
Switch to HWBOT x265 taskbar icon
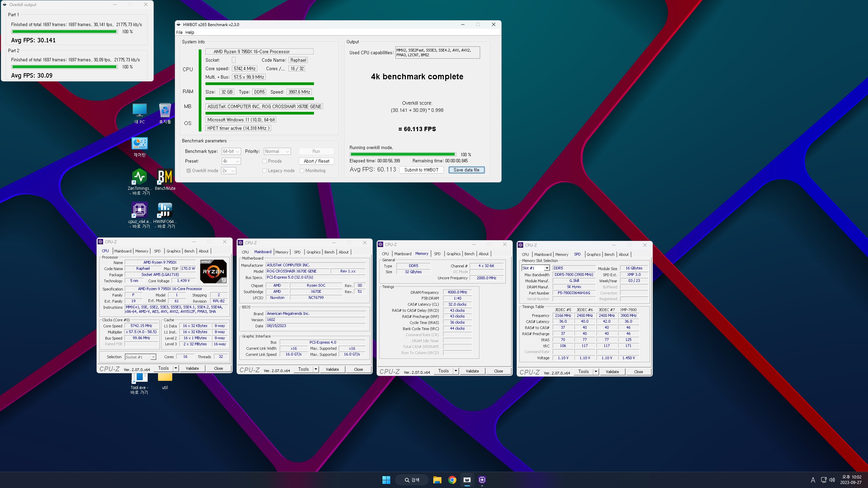[x=467, y=480]
